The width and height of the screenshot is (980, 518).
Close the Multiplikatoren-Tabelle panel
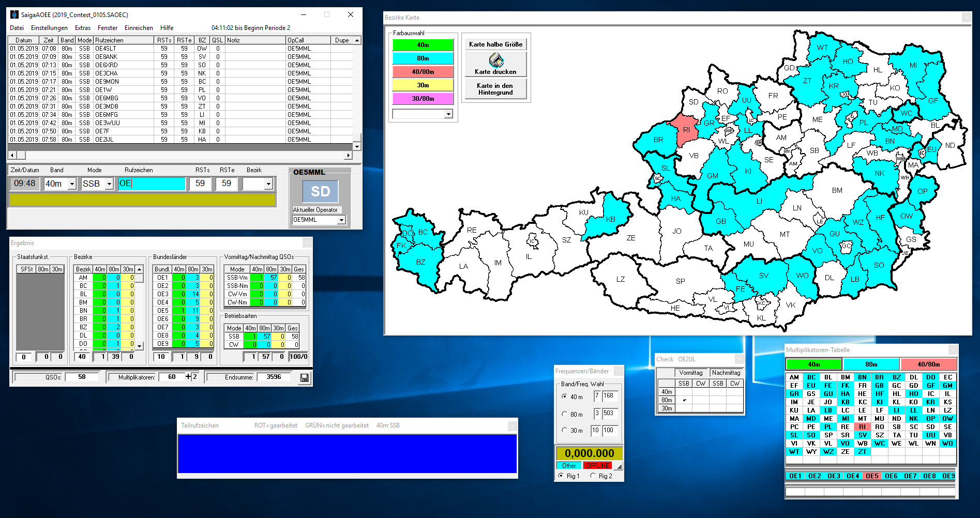click(x=953, y=350)
